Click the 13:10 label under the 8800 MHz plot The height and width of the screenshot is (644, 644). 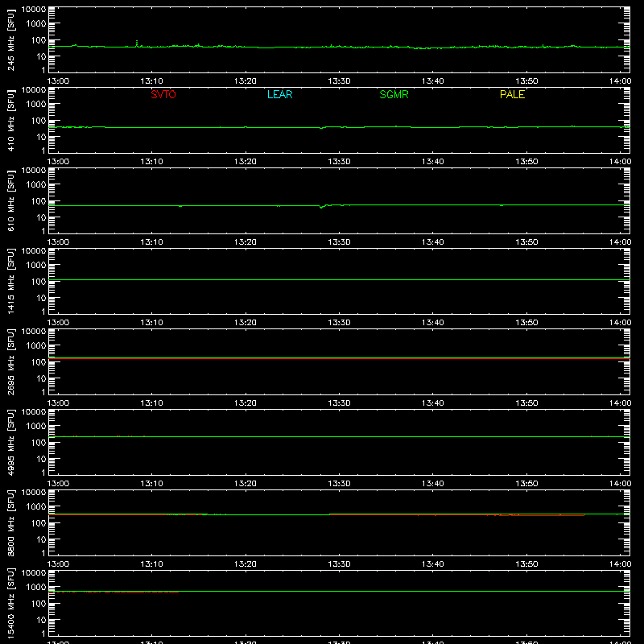151,564
